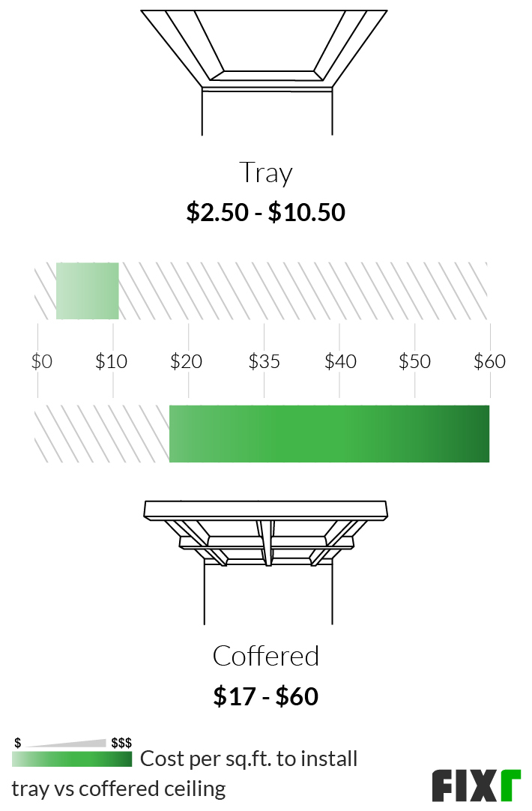
Task: Click the single $ legend marker
Action: tap(17, 744)
